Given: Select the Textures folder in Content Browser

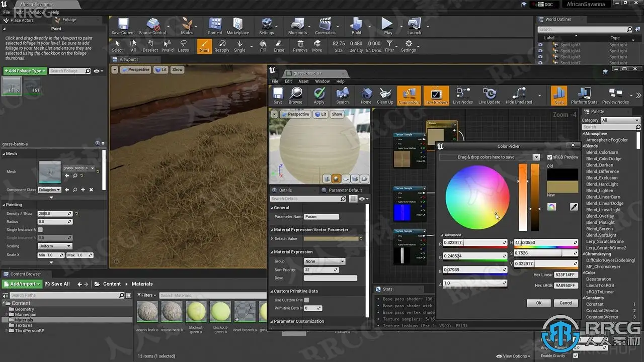Looking at the screenshot, I should [x=24, y=325].
